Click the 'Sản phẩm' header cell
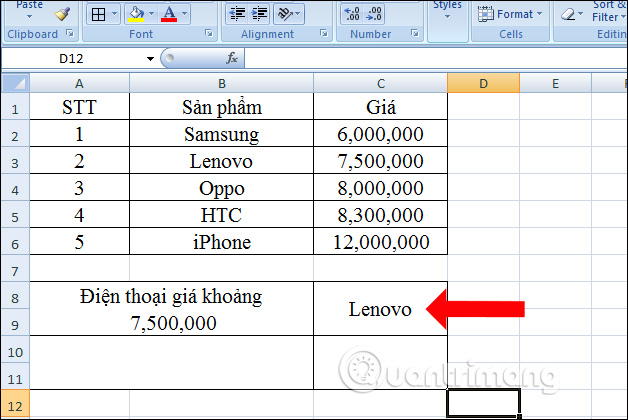The image size is (628, 420). point(221,107)
